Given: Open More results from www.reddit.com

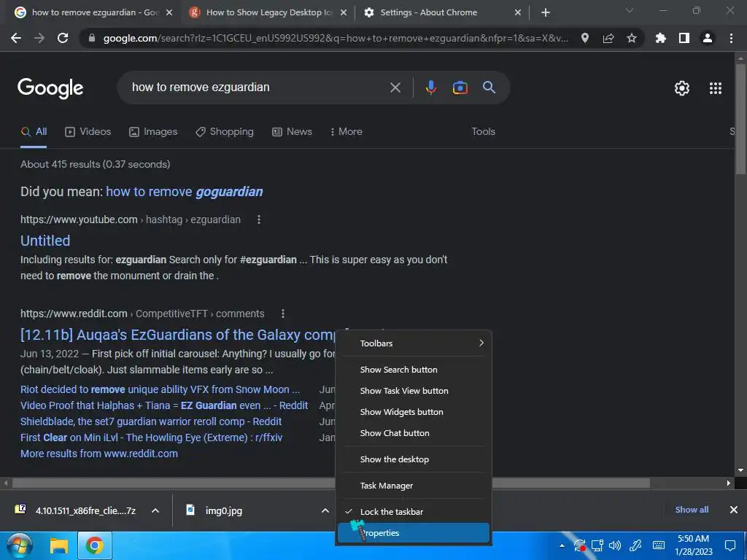Looking at the screenshot, I should [99, 454].
